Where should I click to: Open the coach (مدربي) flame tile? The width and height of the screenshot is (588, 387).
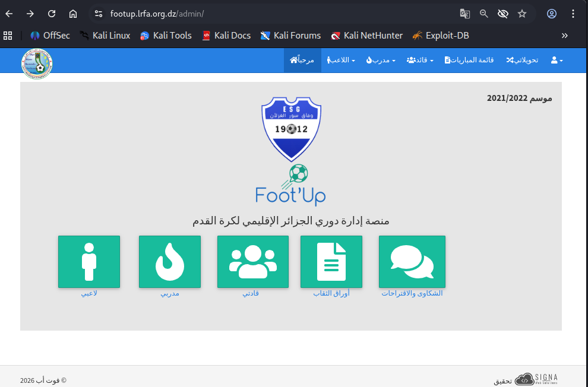click(x=169, y=262)
